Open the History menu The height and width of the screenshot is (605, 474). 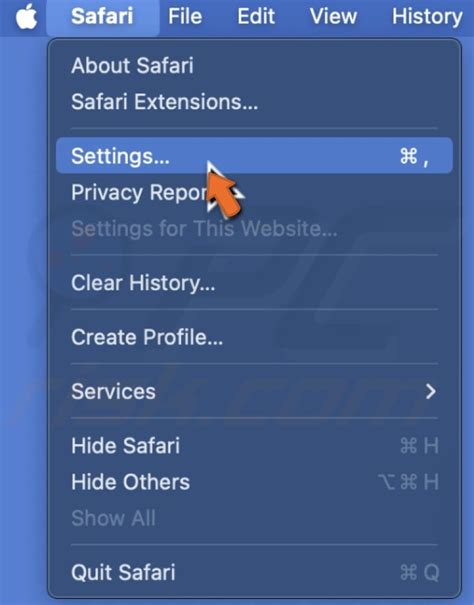pos(427,17)
